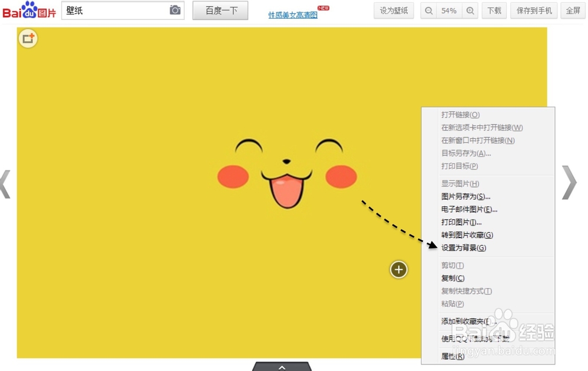Click the zoom out magnifier icon

429,11
